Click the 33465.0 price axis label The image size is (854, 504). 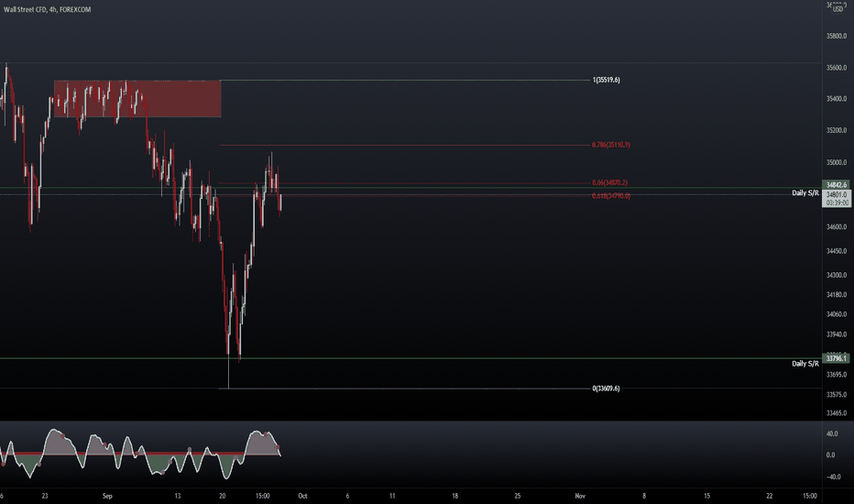pos(837,413)
